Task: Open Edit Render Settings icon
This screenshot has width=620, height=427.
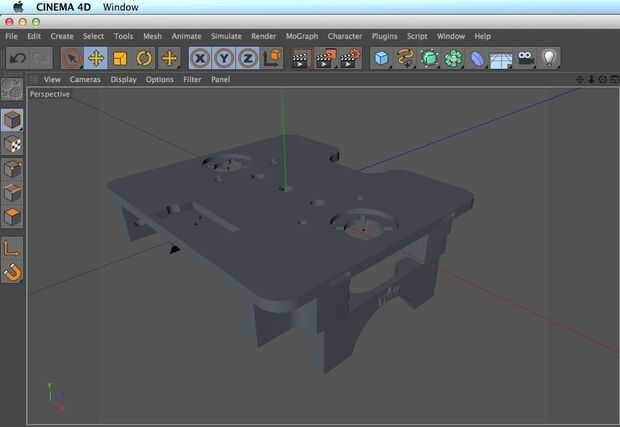Action: [x=350, y=59]
